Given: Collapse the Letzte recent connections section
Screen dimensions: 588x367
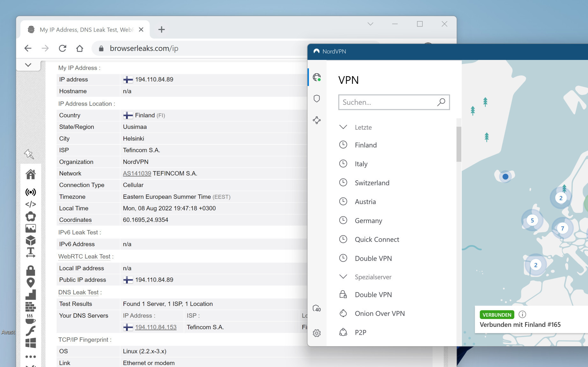Looking at the screenshot, I should pos(343,127).
